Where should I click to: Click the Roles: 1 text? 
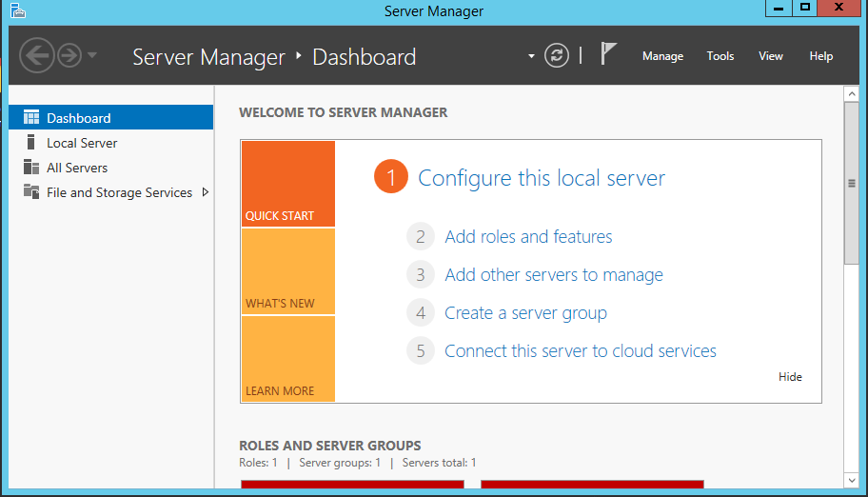[258, 463]
